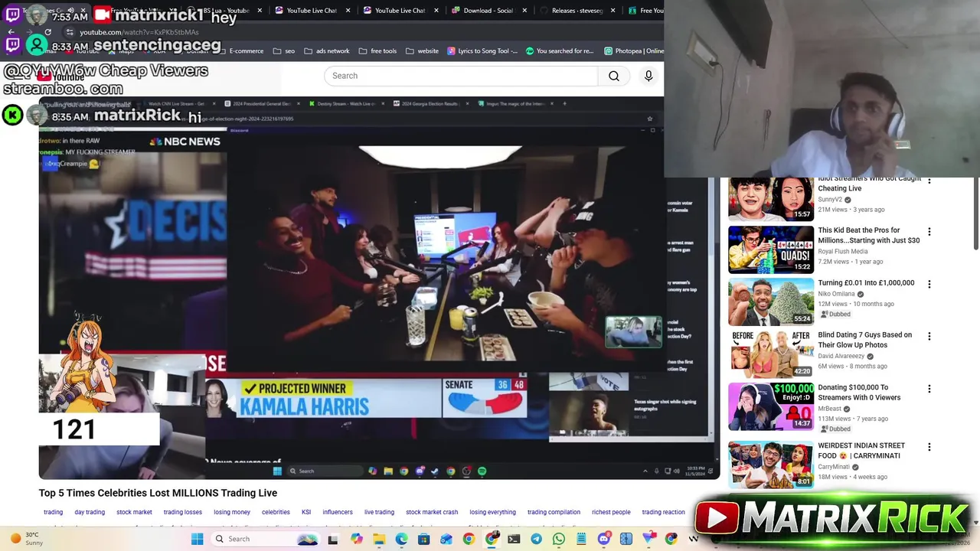Open the Niko Omilana channel name
The image size is (980, 551).
tap(836, 294)
